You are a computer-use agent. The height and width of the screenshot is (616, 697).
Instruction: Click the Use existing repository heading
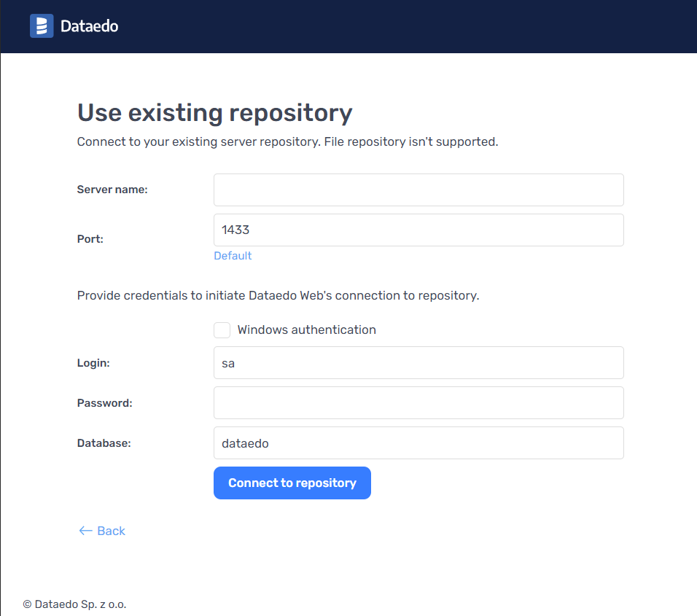click(214, 113)
